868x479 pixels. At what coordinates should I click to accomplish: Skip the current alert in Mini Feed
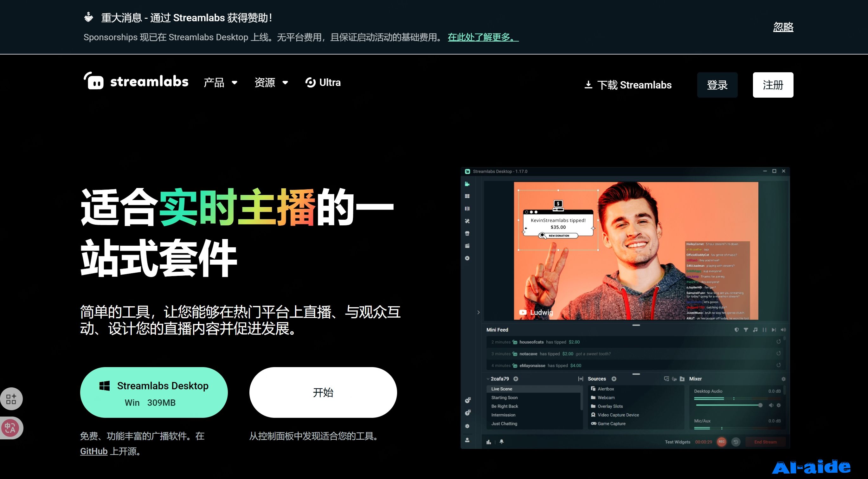click(x=774, y=330)
